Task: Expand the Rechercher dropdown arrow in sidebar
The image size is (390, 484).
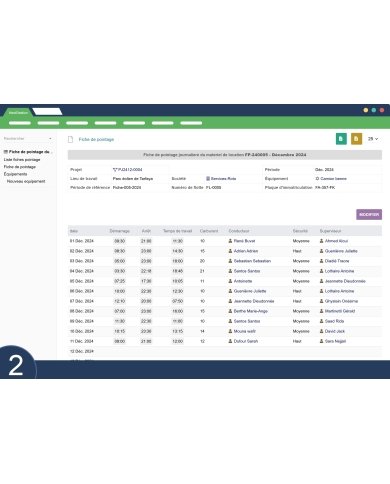Action: click(50, 139)
